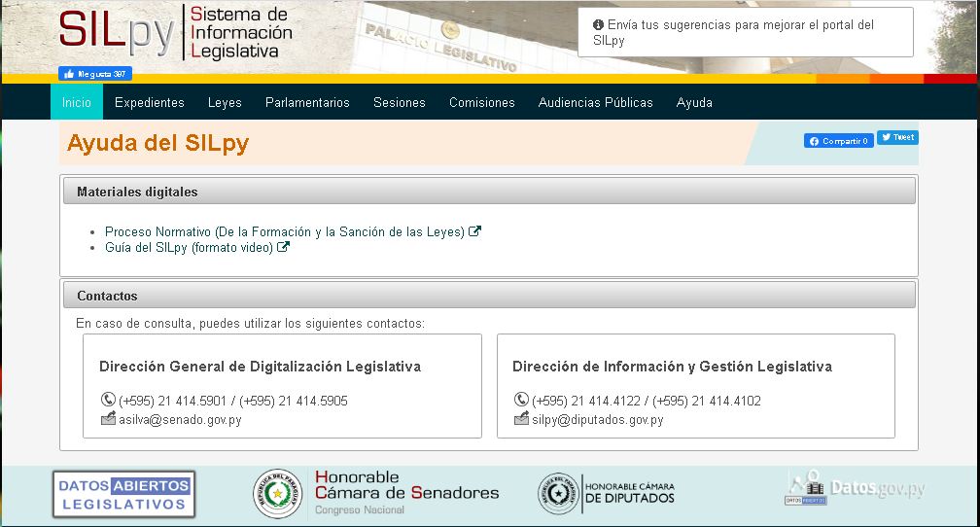980x527 pixels.
Task: Click the Cámara de Senadores emblem
Action: click(x=277, y=494)
